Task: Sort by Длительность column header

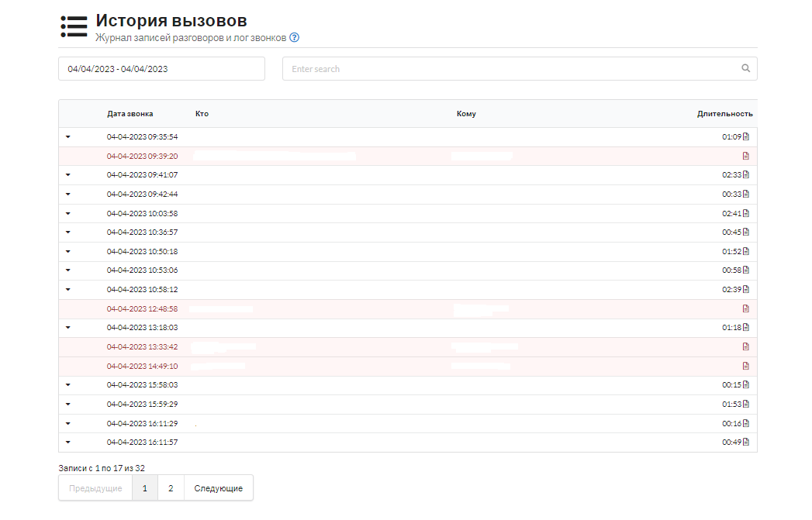Action: 724,114
